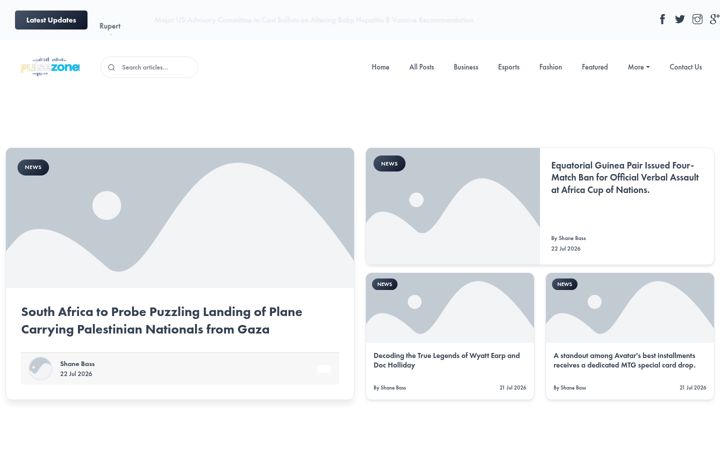The image size is (720, 450).
Task: Click Shane Bass author avatar
Action: tap(40, 368)
